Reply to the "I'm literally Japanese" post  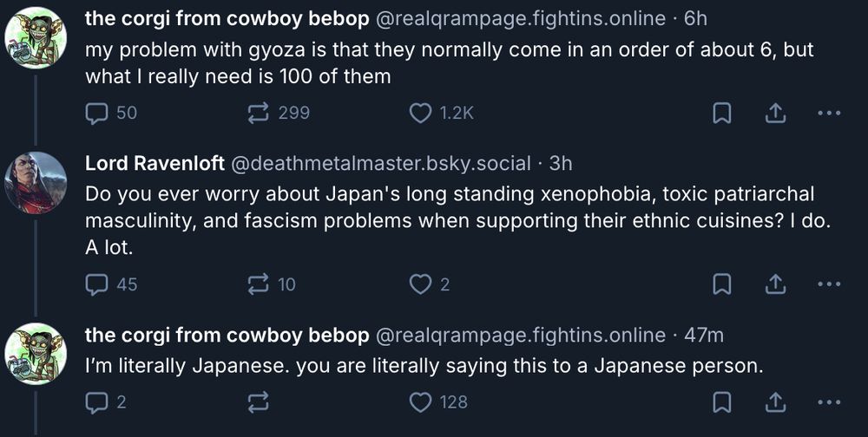[x=97, y=401]
